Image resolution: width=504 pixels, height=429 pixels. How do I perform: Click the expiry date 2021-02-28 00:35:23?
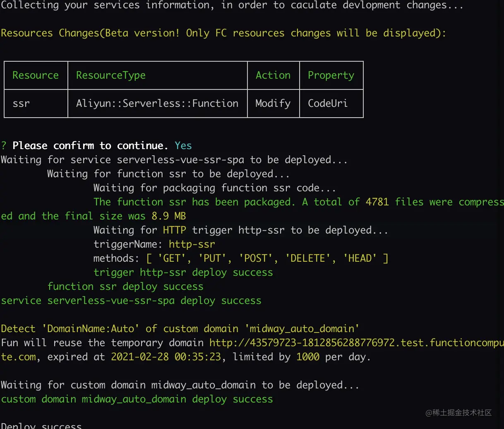pos(166,357)
